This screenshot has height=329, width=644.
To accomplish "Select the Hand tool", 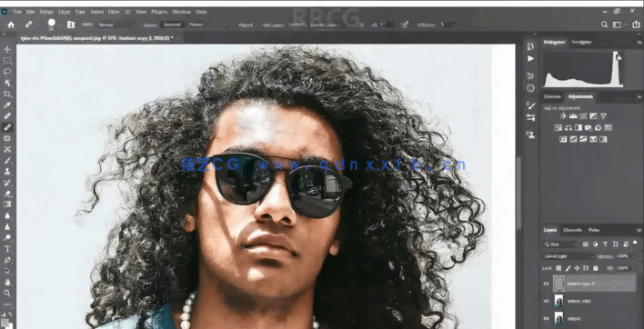I will [x=7, y=283].
